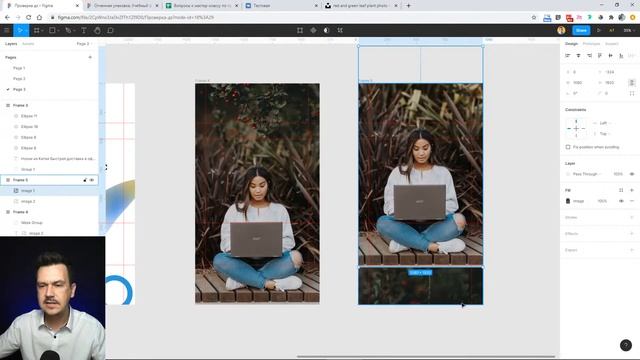640x360 pixels.
Task: Click the Use as mask icon
Action: pyautogui.click(x=327, y=30)
